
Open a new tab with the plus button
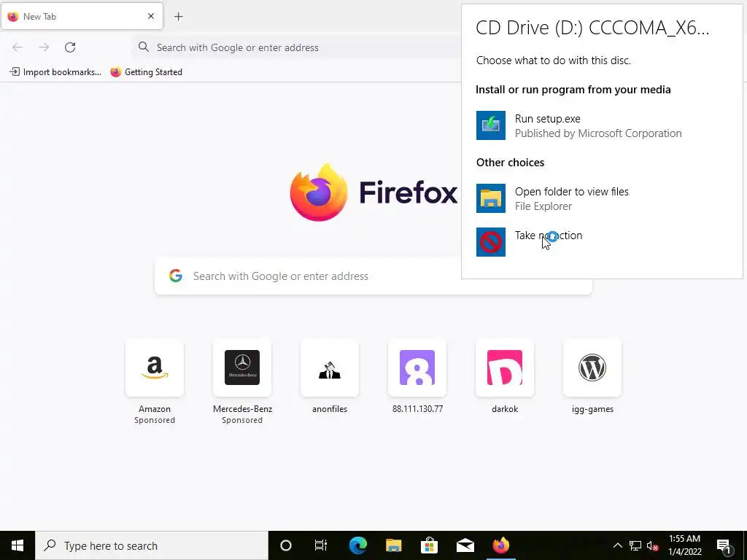click(x=178, y=17)
